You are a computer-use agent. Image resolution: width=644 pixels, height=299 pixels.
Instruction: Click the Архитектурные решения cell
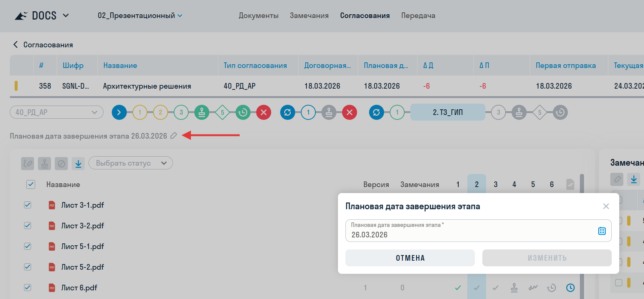(147, 86)
